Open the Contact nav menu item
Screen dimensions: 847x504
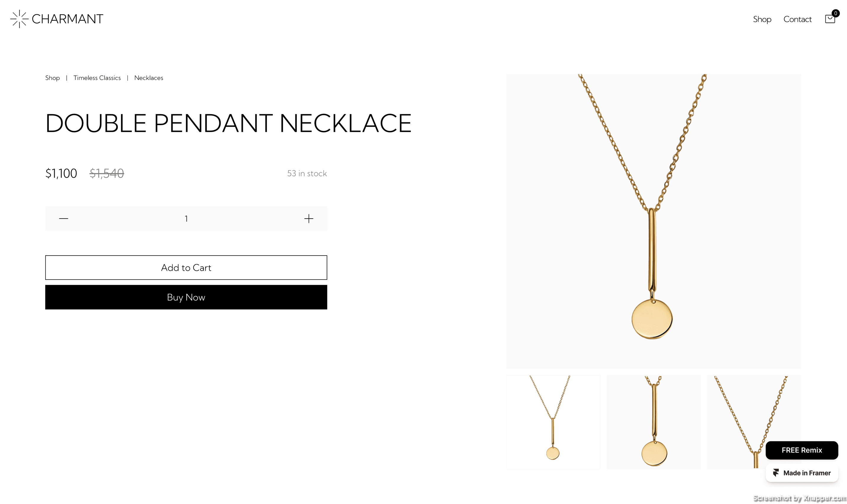click(797, 19)
